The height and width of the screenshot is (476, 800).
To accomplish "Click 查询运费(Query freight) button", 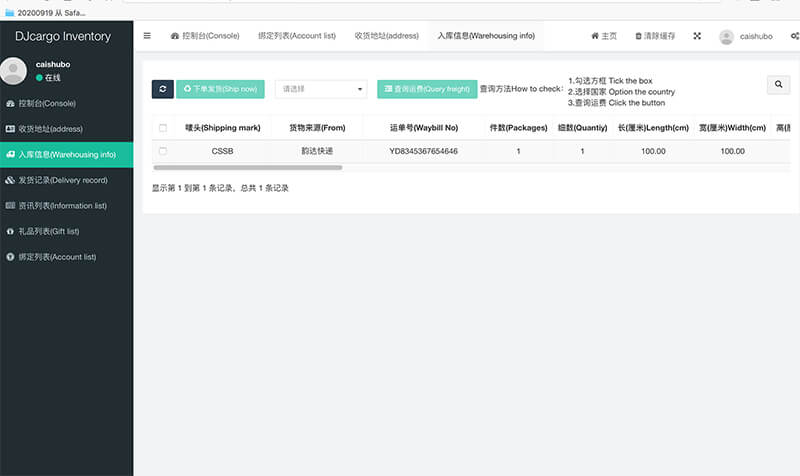I will coord(427,89).
